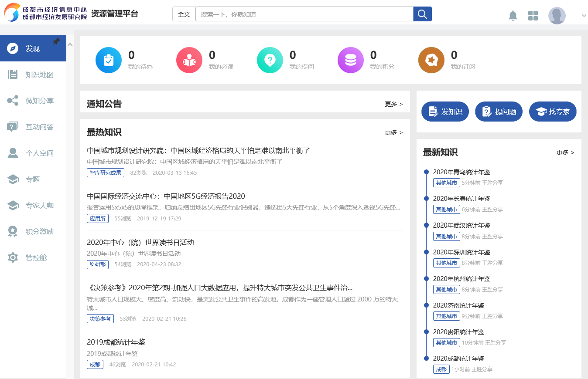Screen dimensions: 588x379
Task: Click timeline dot beside 2020年深圳统计年鉴
Action: click(426, 252)
